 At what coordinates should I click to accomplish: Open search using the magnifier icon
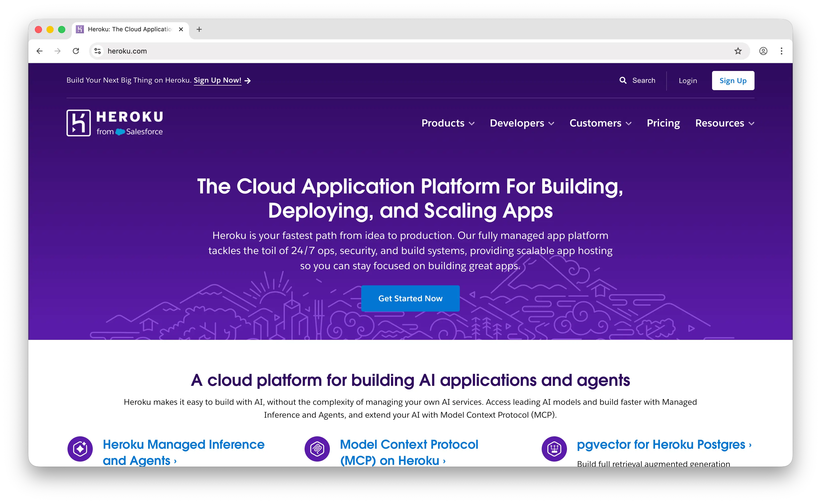623,80
